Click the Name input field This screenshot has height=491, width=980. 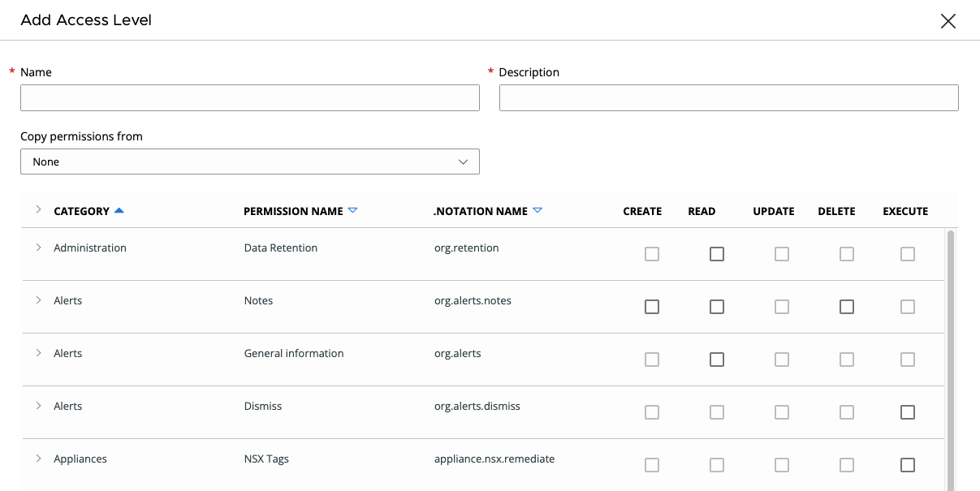[250, 98]
